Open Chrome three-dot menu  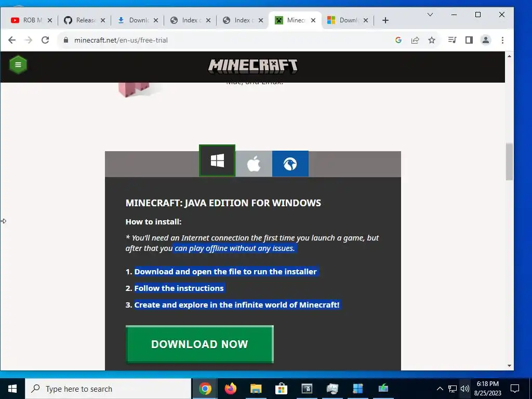(502, 40)
